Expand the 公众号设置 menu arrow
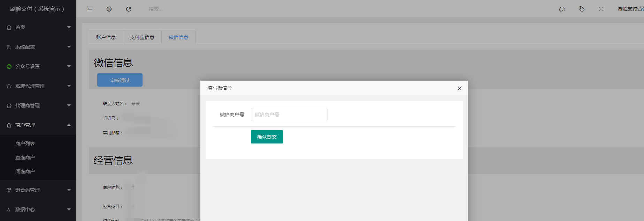 (69, 66)
